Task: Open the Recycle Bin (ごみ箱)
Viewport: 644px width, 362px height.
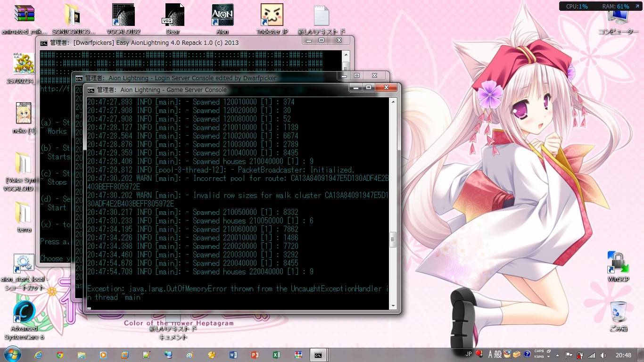Action: (618, 316)
